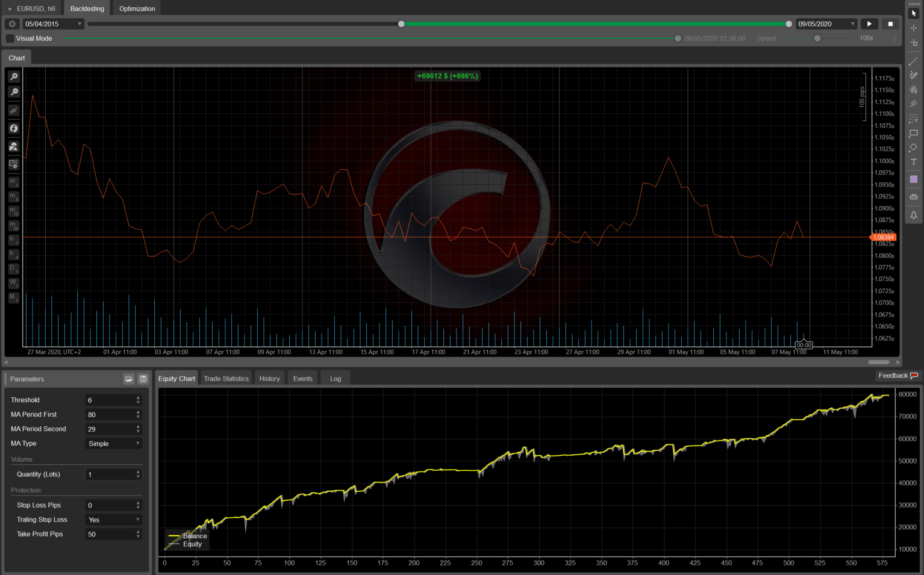Select the Andrews pitchfork tool
This screenshot has height=575, width=924.
(x=914, y=104)
